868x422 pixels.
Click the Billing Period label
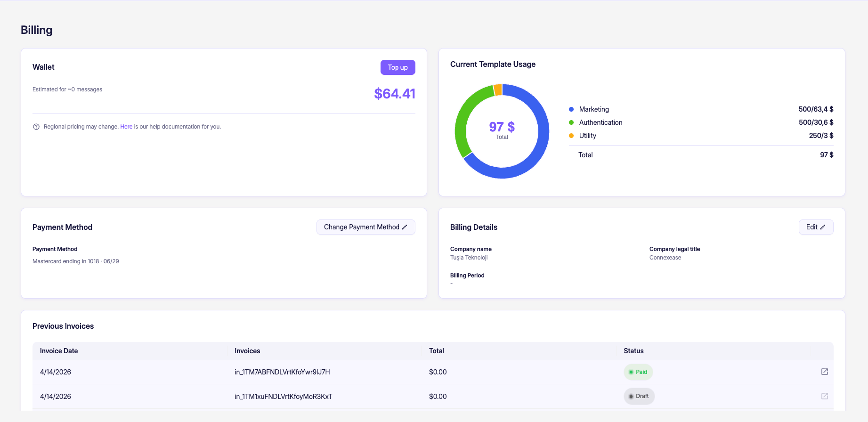[467, 276]
